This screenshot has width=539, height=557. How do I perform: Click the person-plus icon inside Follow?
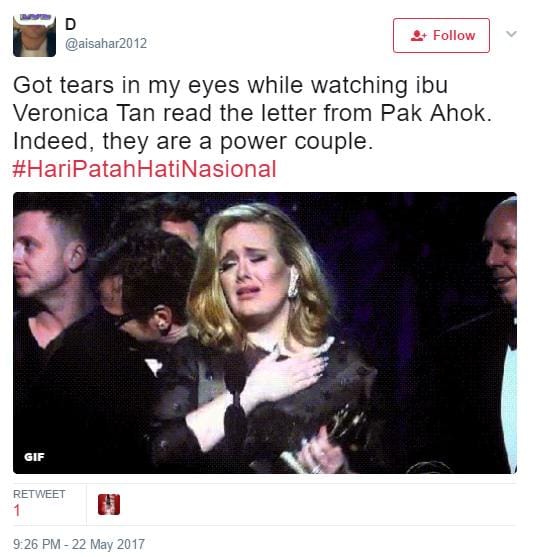click(x=418, y=36)
